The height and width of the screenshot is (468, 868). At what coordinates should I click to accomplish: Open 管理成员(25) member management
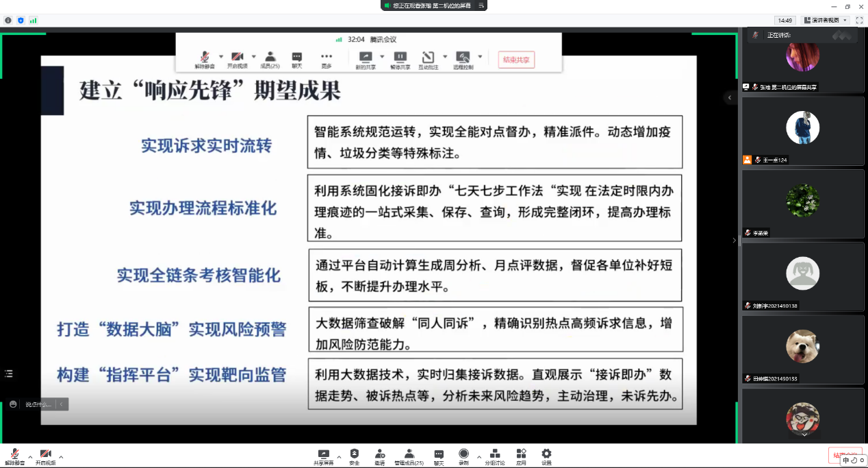(409, 456)
